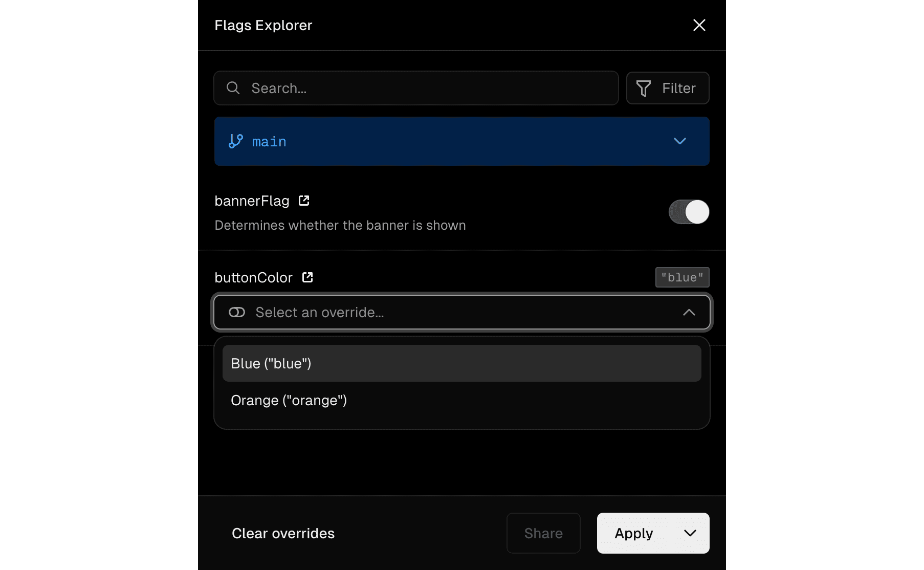The height and width of the screenshot is (570, 924).
Task: Collapse the main branch dropdown chevron
Action: pos(680,141)
